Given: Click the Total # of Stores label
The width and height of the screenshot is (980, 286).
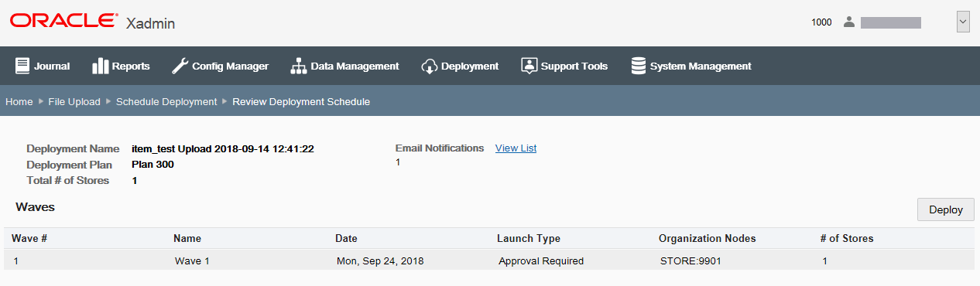Looking at the screenshot, I should [x=68, y=180].
